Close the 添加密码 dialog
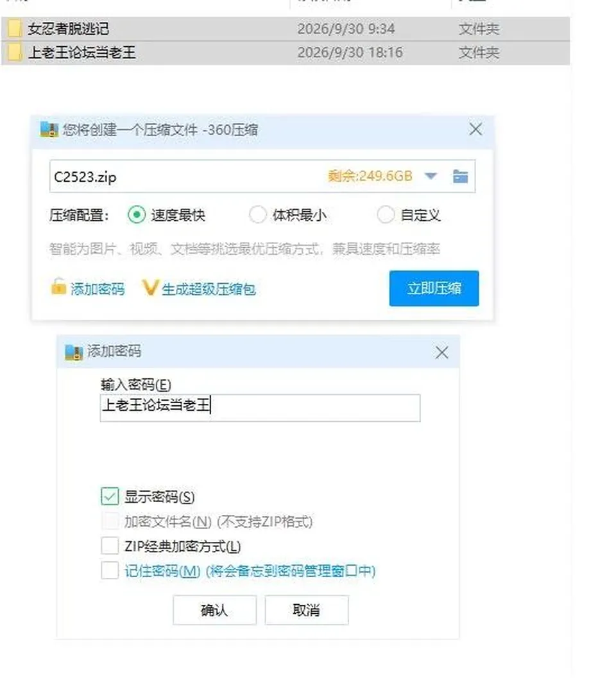Screen dimensions: 616x678 click(x=441, y=352)
